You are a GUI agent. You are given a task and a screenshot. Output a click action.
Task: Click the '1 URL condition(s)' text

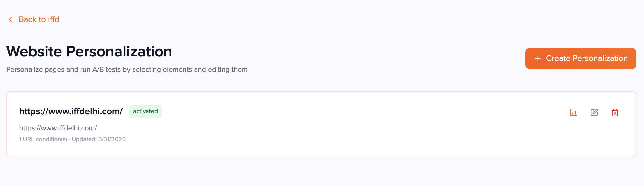pos(43,139)
